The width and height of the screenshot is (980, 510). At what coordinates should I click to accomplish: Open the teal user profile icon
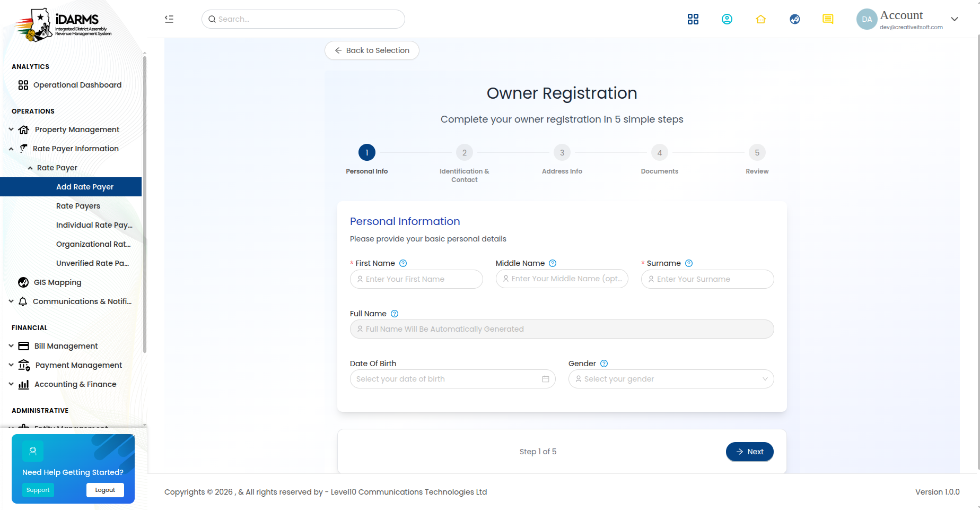(727, 19)
